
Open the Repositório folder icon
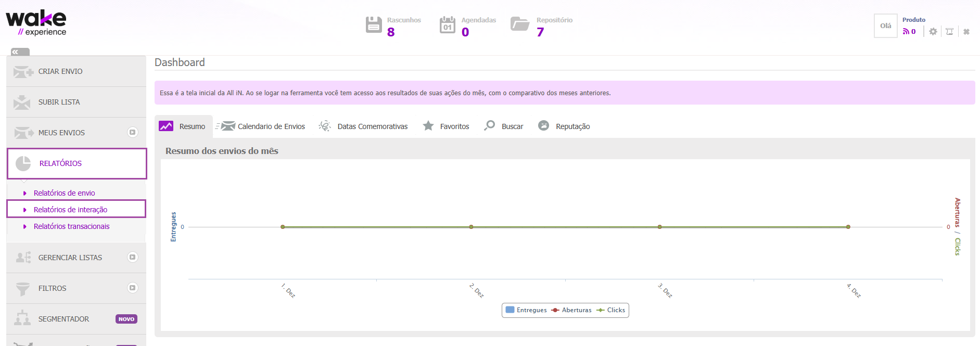tap(520, 24)
